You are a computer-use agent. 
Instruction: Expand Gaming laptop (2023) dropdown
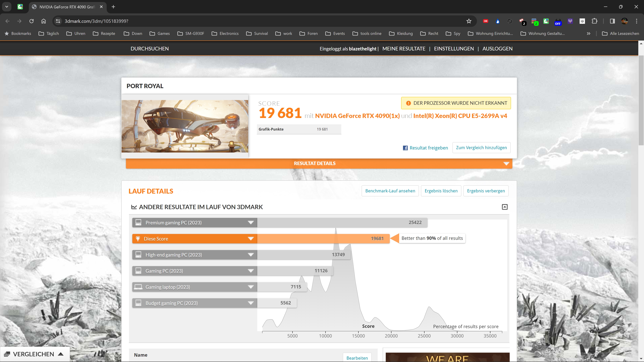click(x=251, y=287)
